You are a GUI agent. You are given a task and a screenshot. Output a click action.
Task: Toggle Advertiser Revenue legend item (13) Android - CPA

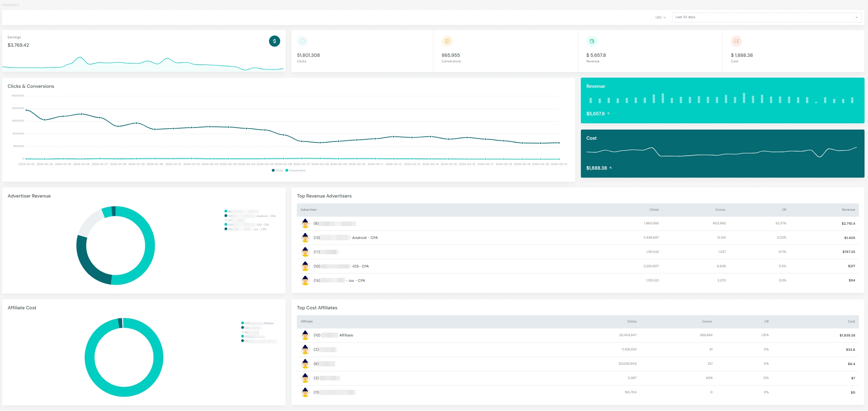[x=250, y=216]
